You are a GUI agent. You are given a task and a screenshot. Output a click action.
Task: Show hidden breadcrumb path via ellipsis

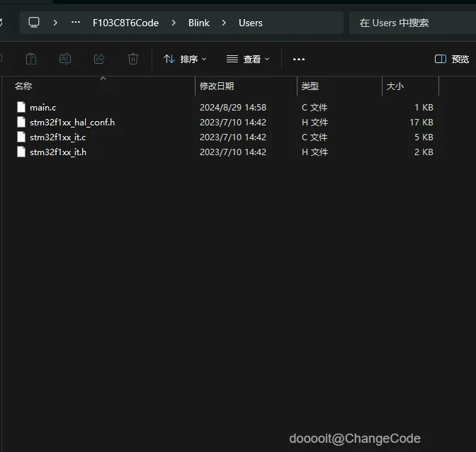pyautogui.click(x=76, y=22)
